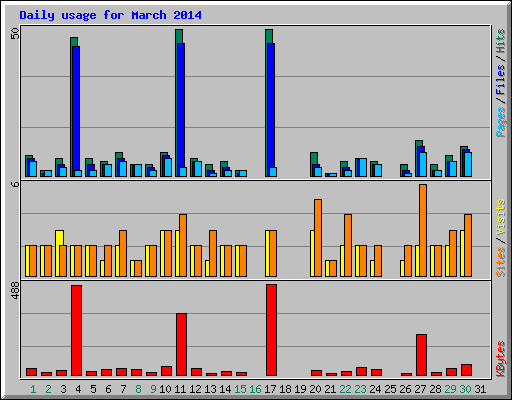Select day label 9 on x-axis
Screen dimensions: 512x400
[153, 389]
